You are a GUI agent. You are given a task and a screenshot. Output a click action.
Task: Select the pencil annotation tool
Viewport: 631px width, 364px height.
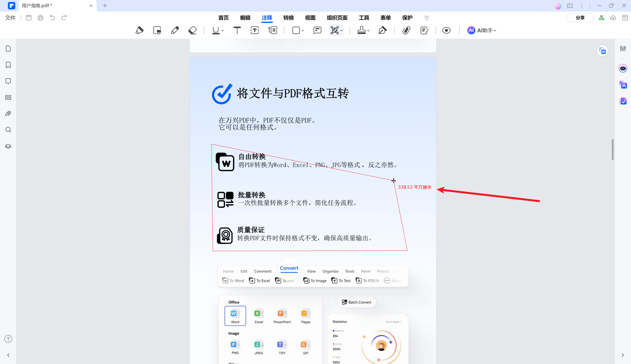coord(175,30)
